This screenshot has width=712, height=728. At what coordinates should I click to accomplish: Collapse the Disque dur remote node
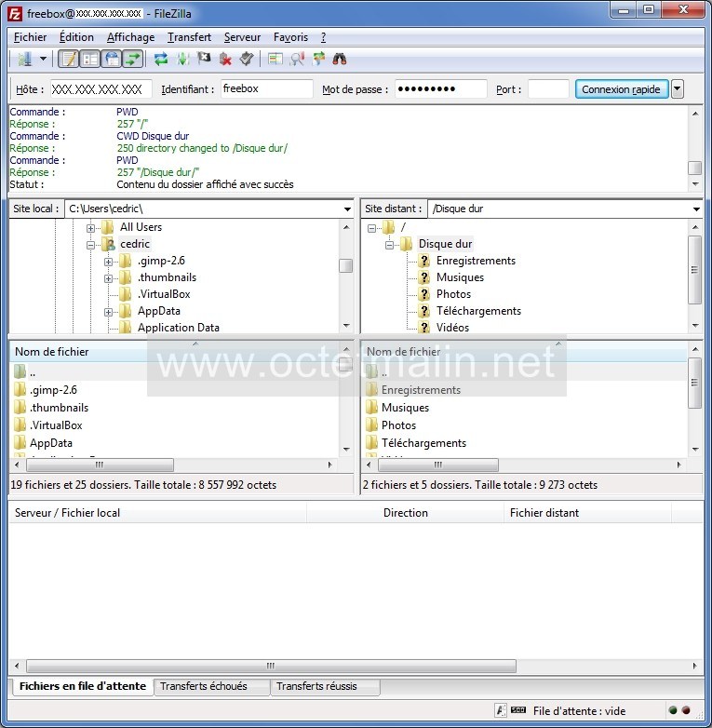[x=389, y=245]
